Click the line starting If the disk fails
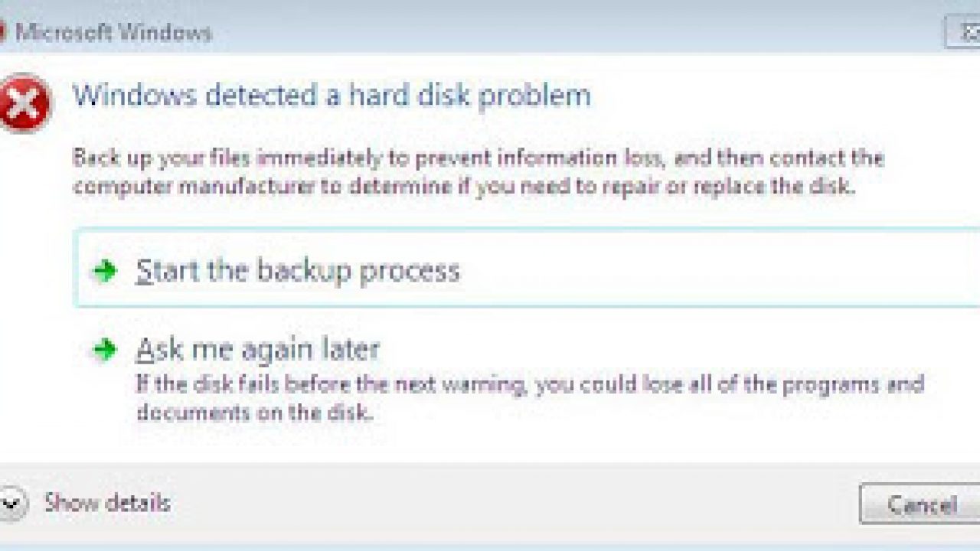The width and height of the screenshot is (980, 551). point(530,384)
